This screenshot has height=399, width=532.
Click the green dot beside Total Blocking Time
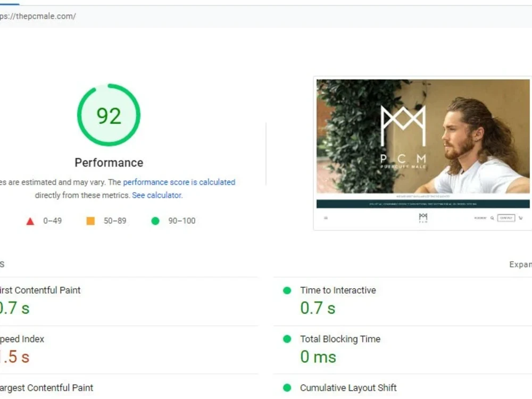287,339
